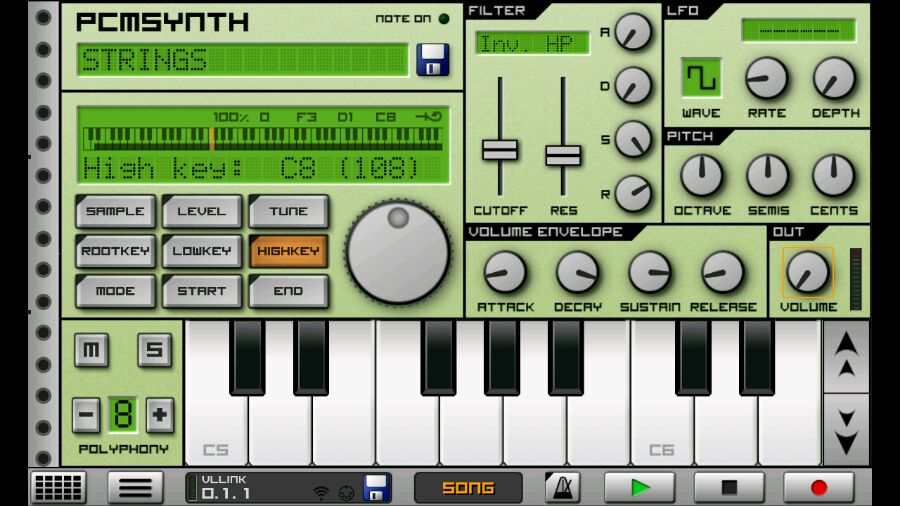Click the WiFi sync icon
Screen dimensions: 900x506
(321, 492)
